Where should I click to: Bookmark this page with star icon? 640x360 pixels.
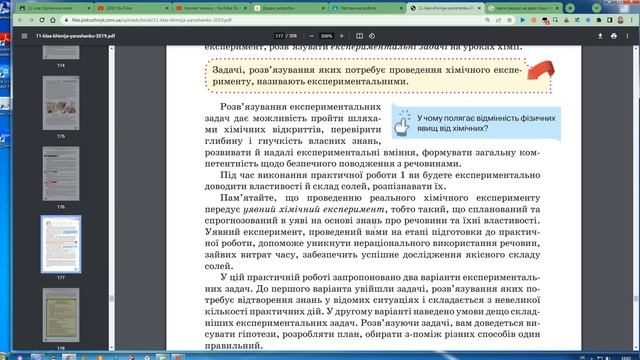click(509, 20)
